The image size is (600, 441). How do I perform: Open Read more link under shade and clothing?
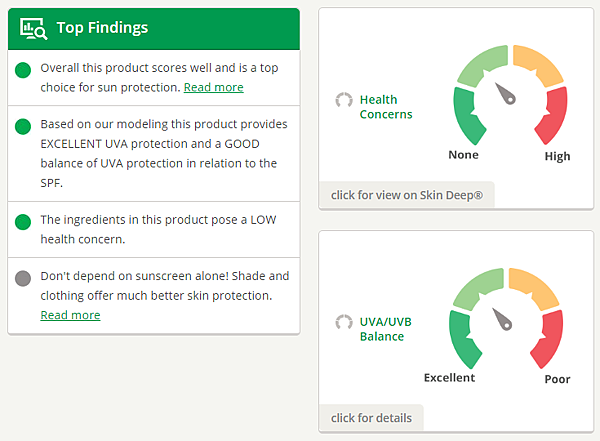pos(70,315)
